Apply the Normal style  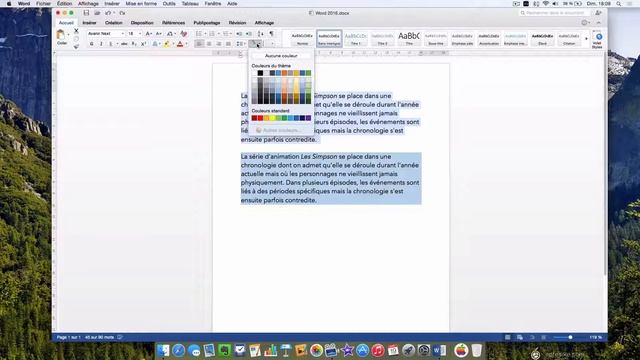302,39
